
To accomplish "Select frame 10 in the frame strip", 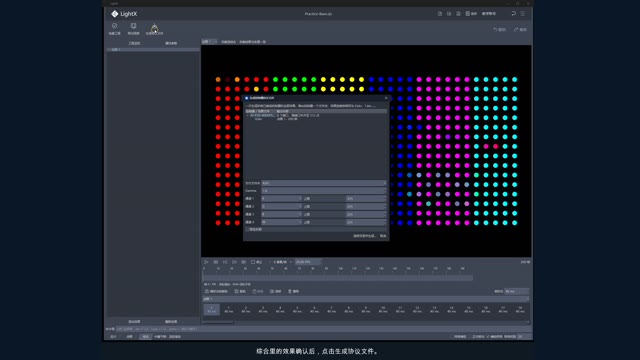I will 383,309.
